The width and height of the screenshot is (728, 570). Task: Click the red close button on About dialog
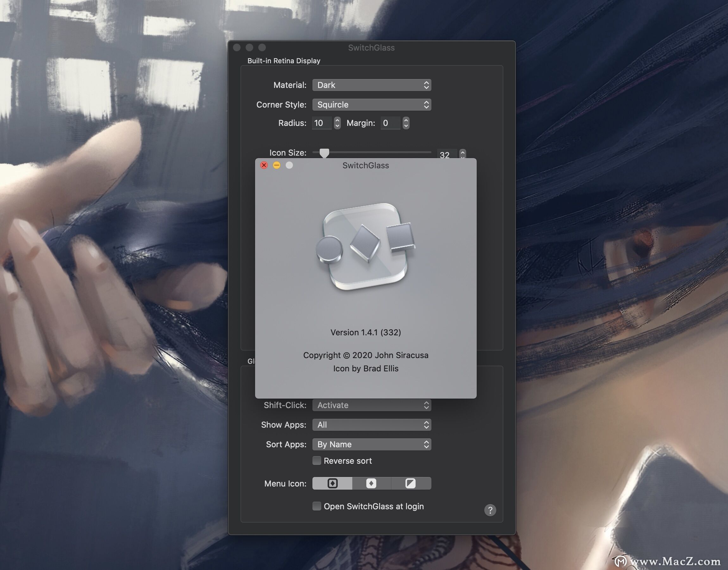264,165
